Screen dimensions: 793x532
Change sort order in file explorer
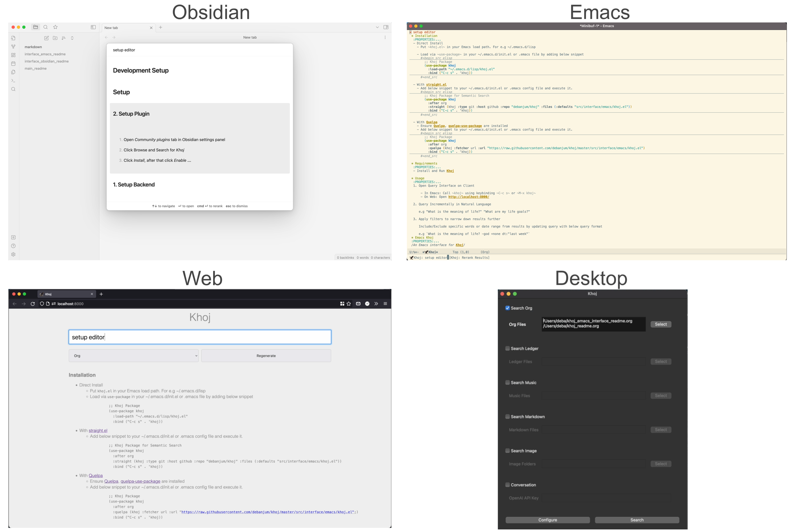pyautogui.click(x=63, y=38)
